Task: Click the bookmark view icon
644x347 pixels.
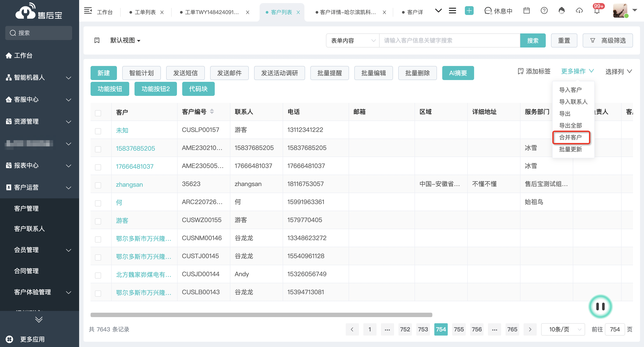Action: 97,40
